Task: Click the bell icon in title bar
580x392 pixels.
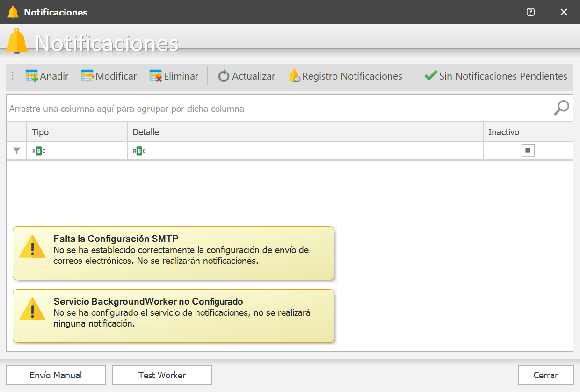Action: point(13,12)
